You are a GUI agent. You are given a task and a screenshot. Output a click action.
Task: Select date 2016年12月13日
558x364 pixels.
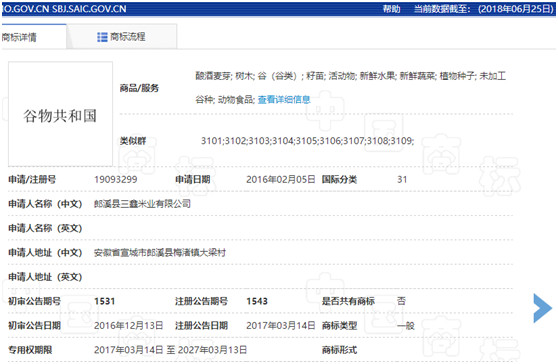click(128, 326)
